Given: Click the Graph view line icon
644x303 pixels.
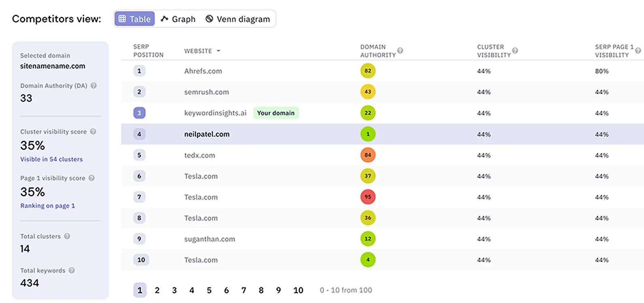Looking at the screenshot, I should coord(164,19).
